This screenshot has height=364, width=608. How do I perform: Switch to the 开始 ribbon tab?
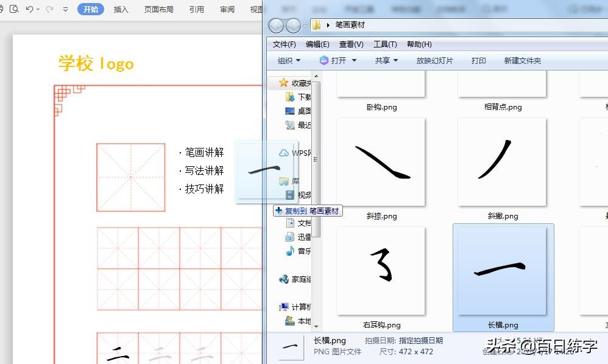coord(91,9)
